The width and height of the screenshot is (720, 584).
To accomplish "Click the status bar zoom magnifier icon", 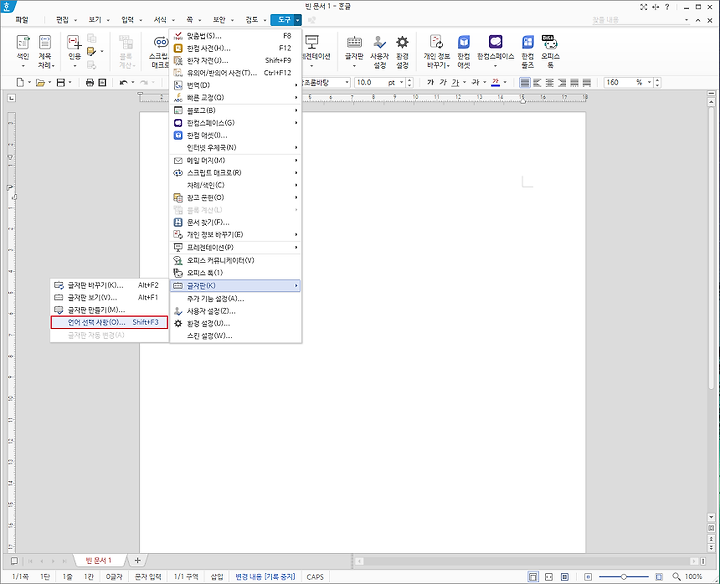I will (x=676, y=576).
